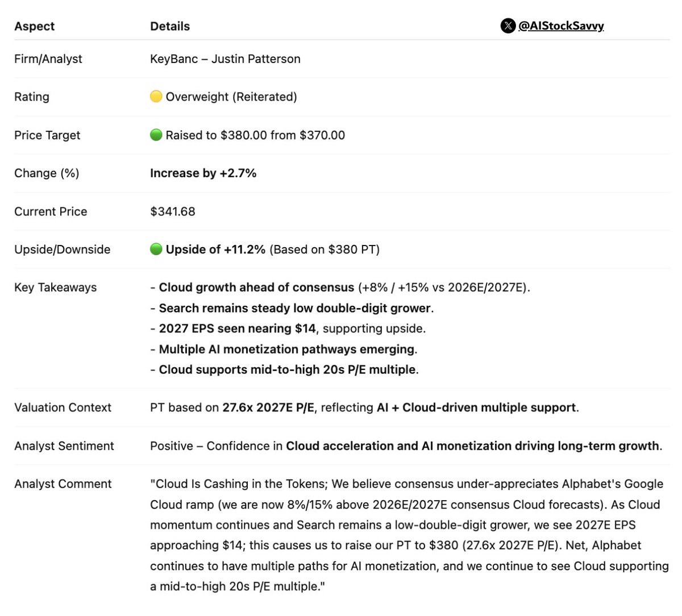The width and height of the screenshot is (682, 616).
Task: Click the Analyst Comment row label
Action: (63, 484)
